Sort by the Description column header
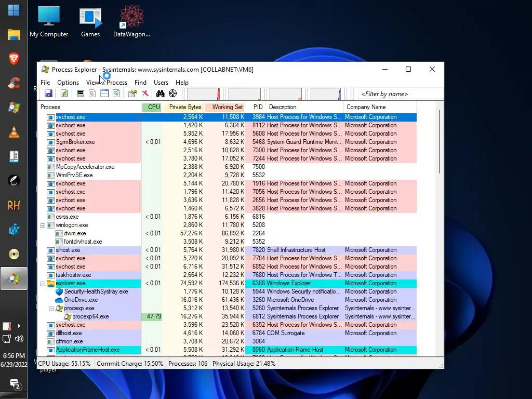 [305, 107]
